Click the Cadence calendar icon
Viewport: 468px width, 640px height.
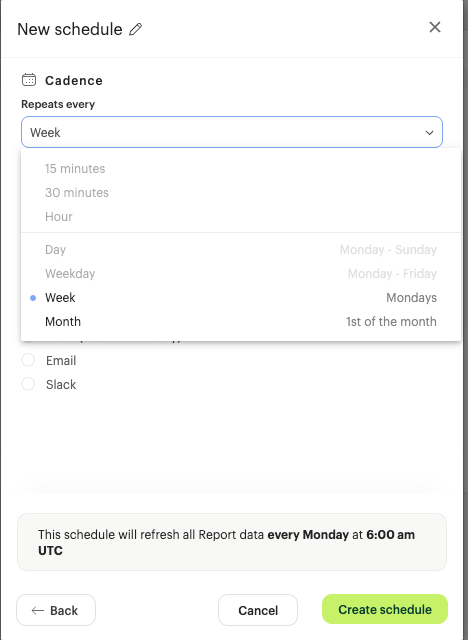point(29,80)
